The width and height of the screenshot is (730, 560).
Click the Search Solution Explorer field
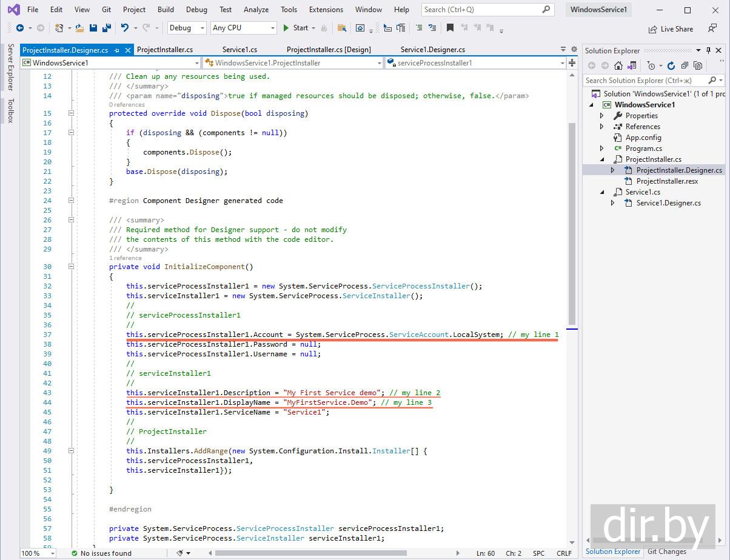644,80
